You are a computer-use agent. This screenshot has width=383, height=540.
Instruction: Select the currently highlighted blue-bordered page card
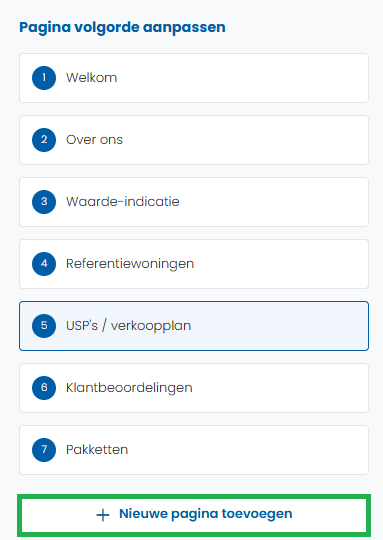click(x=194, y=326)
